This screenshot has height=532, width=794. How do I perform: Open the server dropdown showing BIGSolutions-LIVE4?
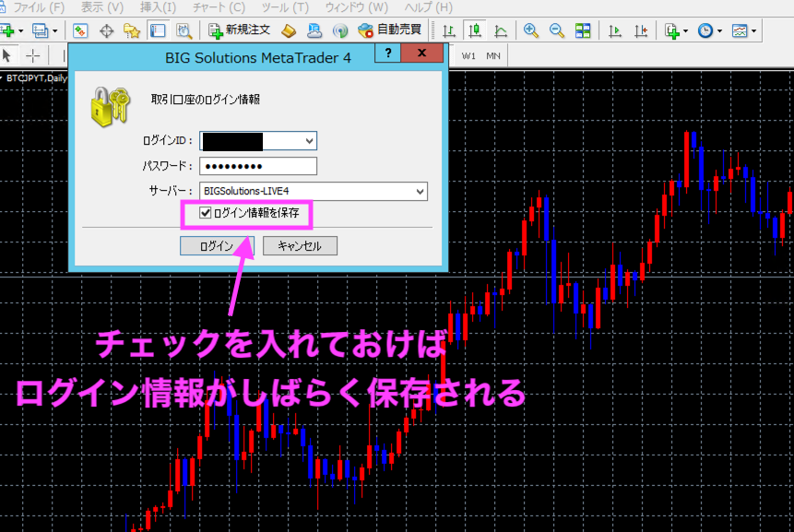pyautogui.click(x=421, y=191)
